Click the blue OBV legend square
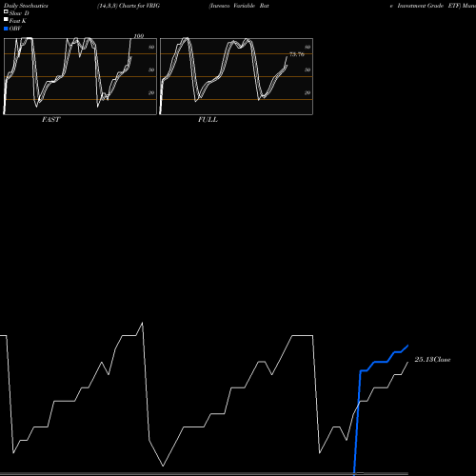Viewport: 476px width, 476px height. pyautogui.click(x=6, y=29)
